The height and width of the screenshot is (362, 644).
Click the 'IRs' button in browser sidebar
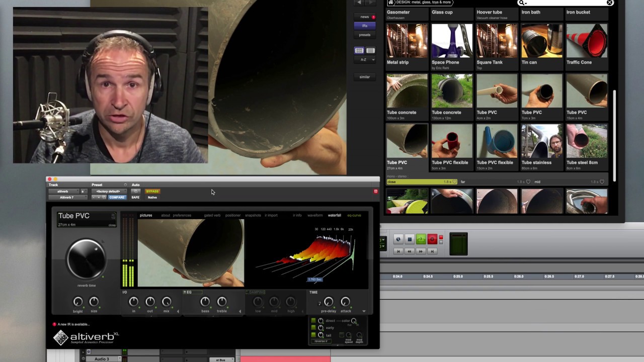[x=365, y=26]
